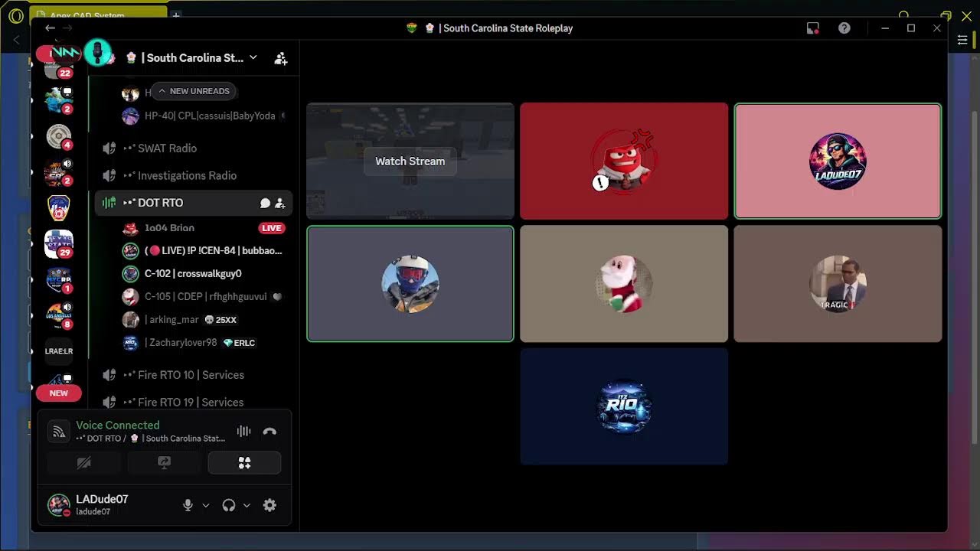The image size is (980, 551).
Task: Click the forward navigation arrow
Action: (67, 28)
